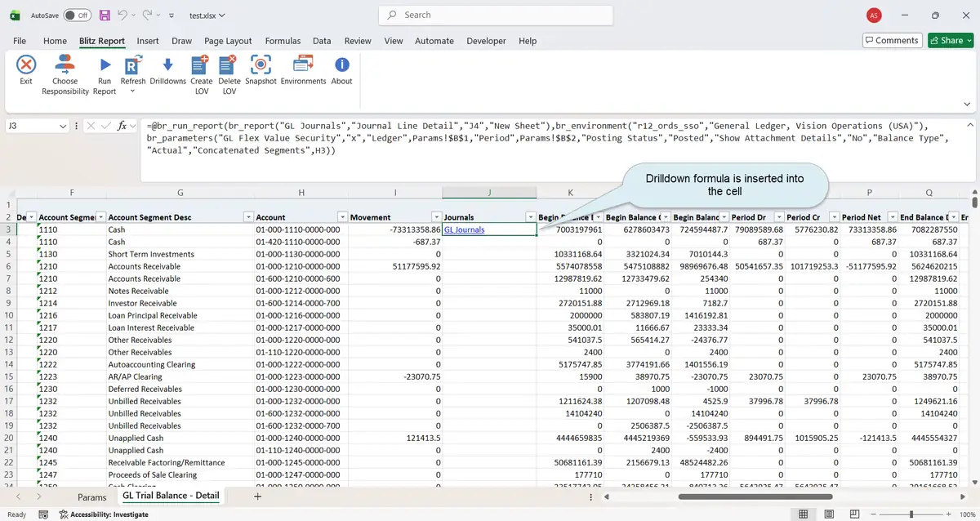Image resolution: width=980 pixels, height=521 pixels.
Task: Switch to the Insert ribbon tab
Action: [148, 41]
